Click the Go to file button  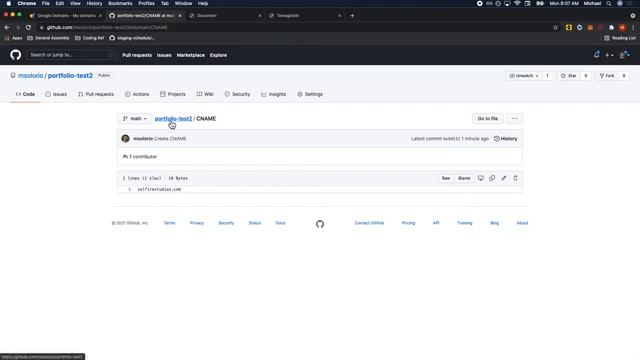coord(487,118)
